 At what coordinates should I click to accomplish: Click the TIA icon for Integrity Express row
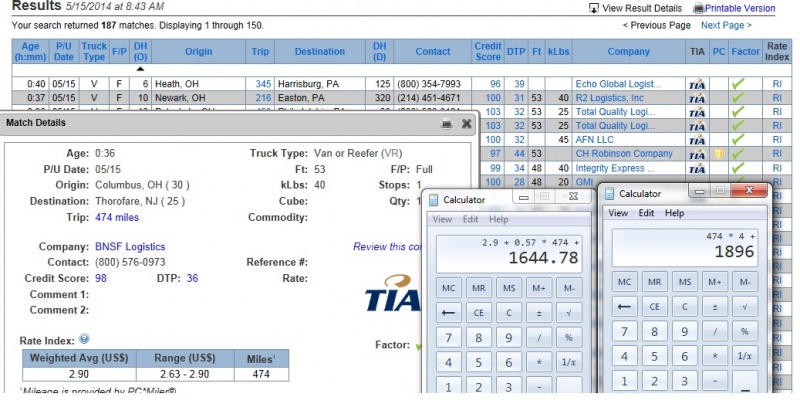[x=697, y=168]
